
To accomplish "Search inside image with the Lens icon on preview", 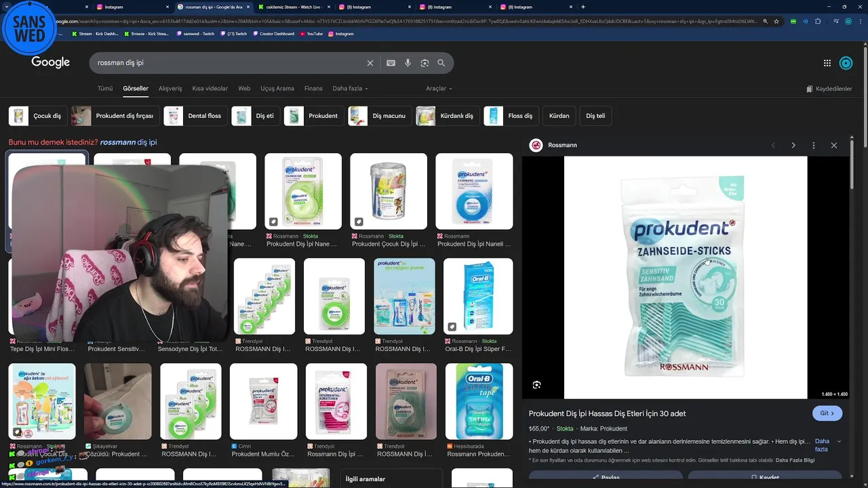I will 536,385.
